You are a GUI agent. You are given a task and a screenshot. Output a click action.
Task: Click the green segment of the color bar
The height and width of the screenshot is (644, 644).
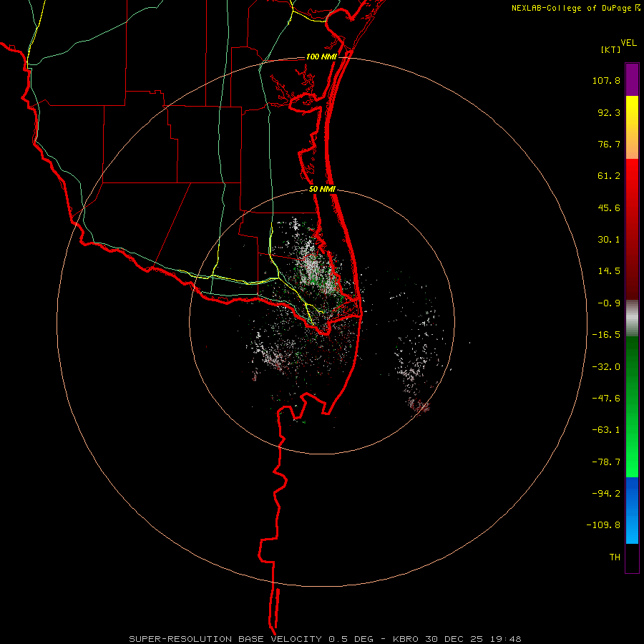tap(632, 406)
